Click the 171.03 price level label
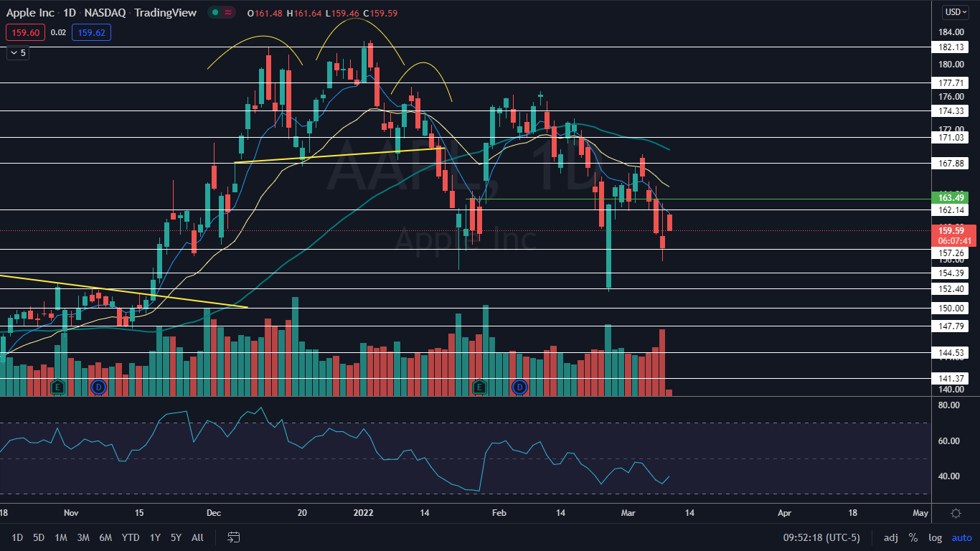The image size is (980, 551). (x=951, y=137)
